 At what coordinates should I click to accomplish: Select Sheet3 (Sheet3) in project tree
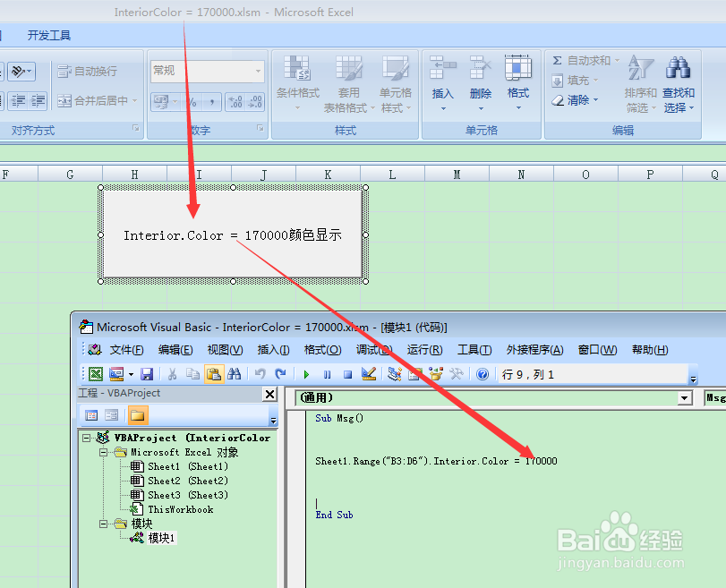(188, 495)
